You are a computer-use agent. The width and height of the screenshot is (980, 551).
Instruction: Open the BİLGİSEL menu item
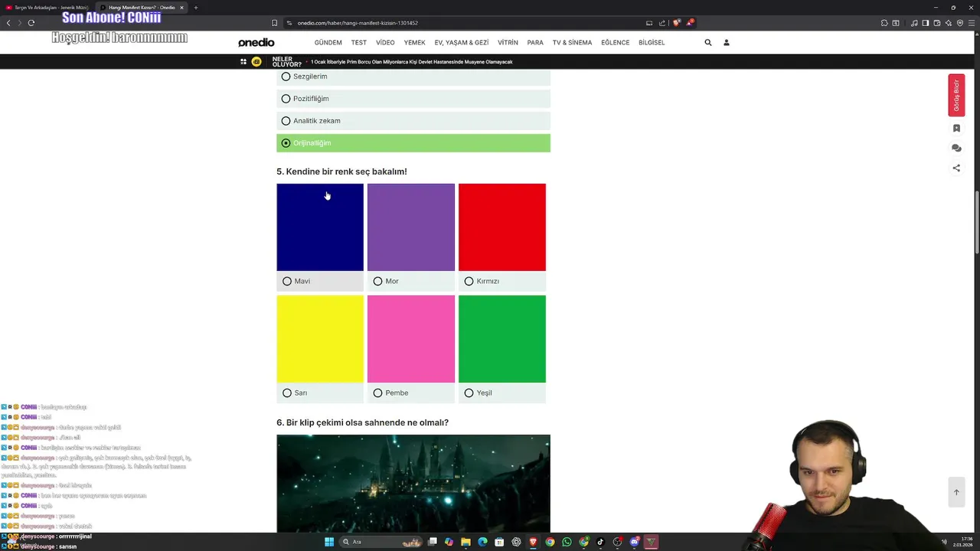[652, 43]
